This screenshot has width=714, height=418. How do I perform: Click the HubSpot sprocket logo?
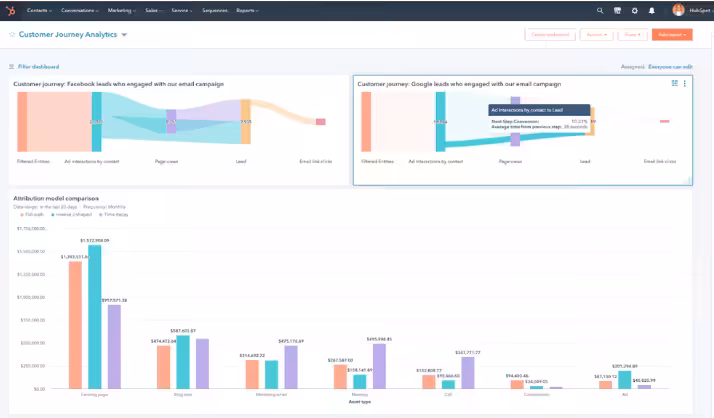tap(11, 10)
